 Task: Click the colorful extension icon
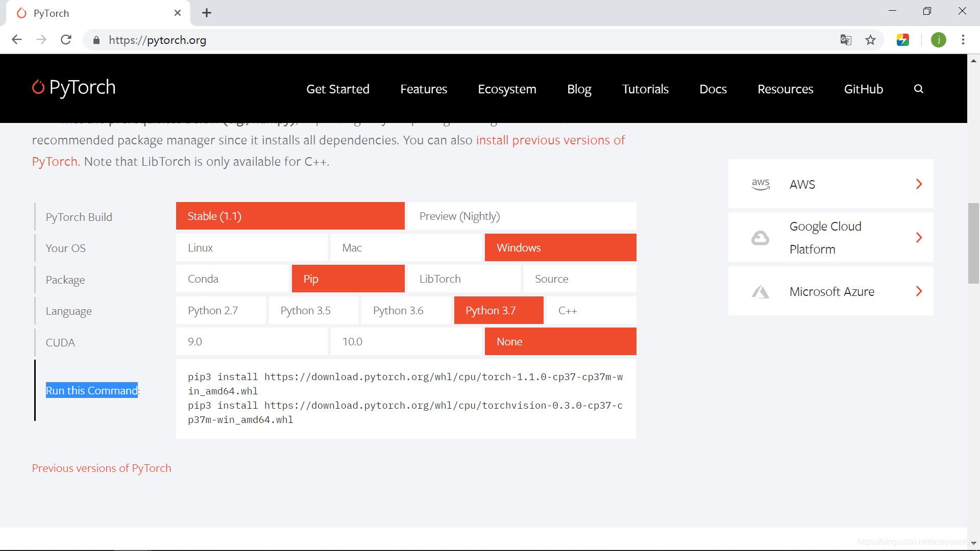902,40
